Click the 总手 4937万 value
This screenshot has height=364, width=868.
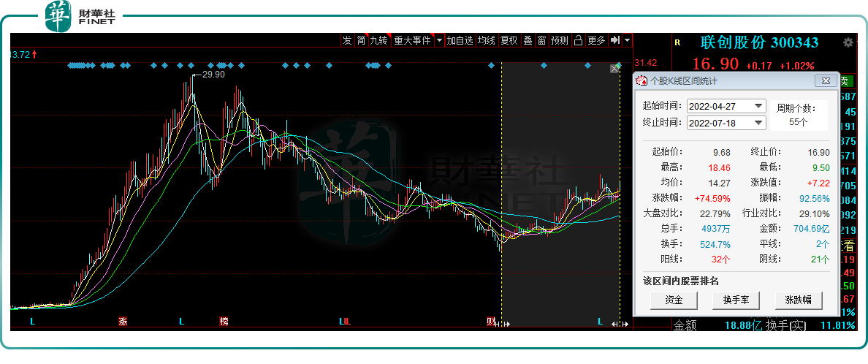[716, 229]
